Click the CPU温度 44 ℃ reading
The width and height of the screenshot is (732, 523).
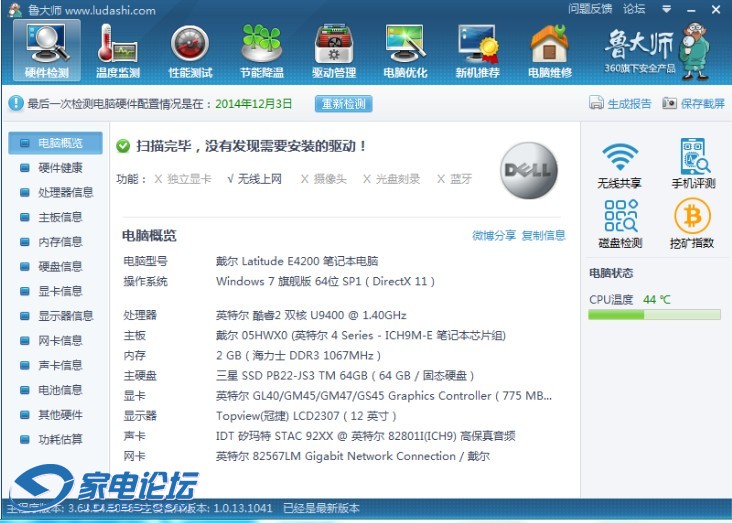[630, 299]
